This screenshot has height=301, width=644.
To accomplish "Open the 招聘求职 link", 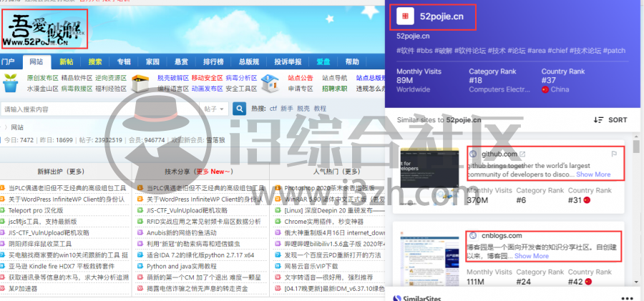I will click(x=334, y=89).
